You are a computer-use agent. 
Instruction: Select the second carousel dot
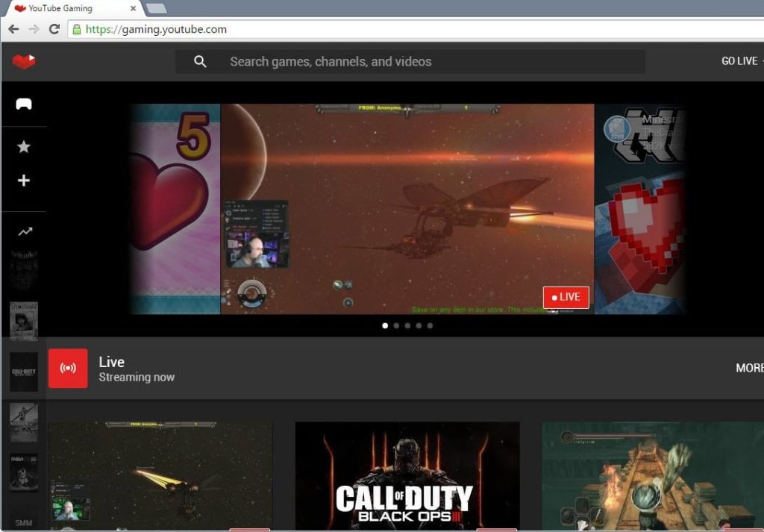tap(396, 325)
